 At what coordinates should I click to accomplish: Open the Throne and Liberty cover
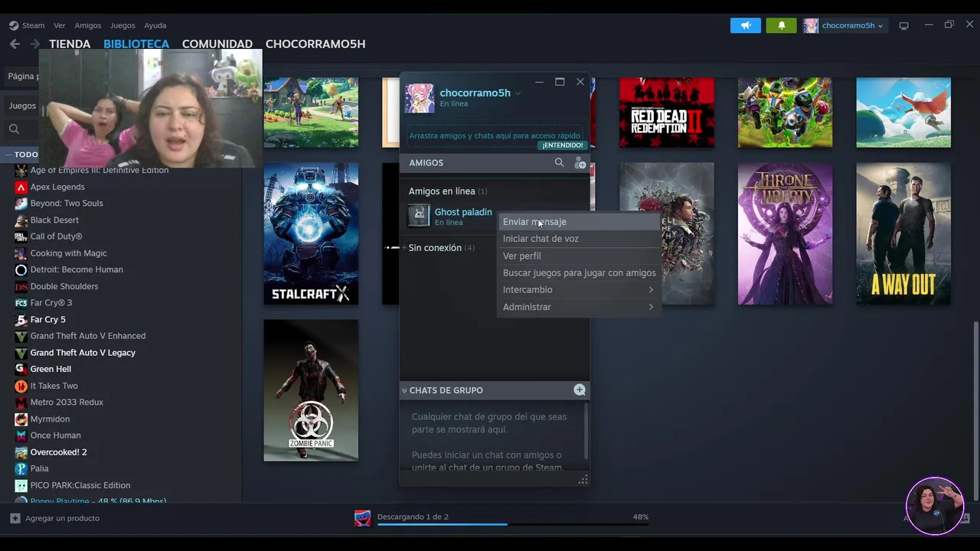pyautogui.click(x=785, y=233)
